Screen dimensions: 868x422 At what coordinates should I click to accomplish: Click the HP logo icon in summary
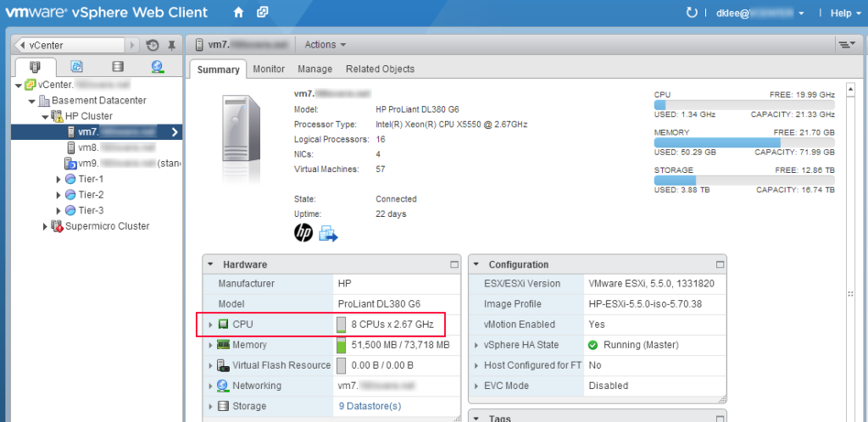303,233
